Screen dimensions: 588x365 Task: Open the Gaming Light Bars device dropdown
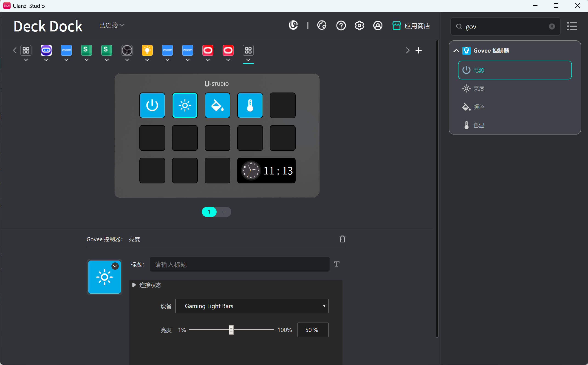(x=252, y=306)
